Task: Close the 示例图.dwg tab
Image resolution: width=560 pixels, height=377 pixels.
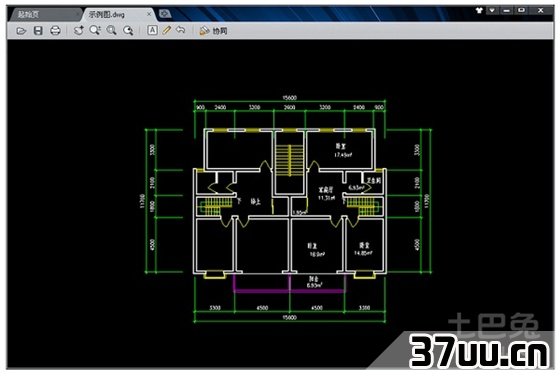Action: tap(149, 14)
